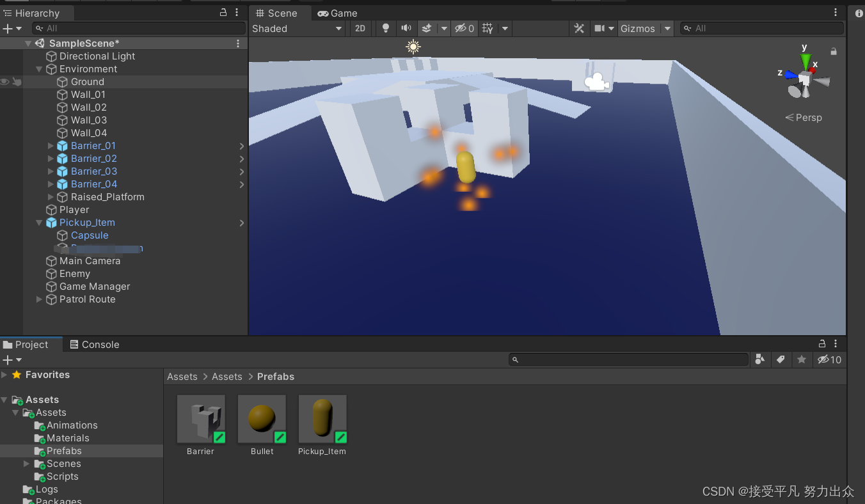The image size is (865, 504).
Task: Open the Shaded draw mode dropdown
Action: tap(298, 28)
